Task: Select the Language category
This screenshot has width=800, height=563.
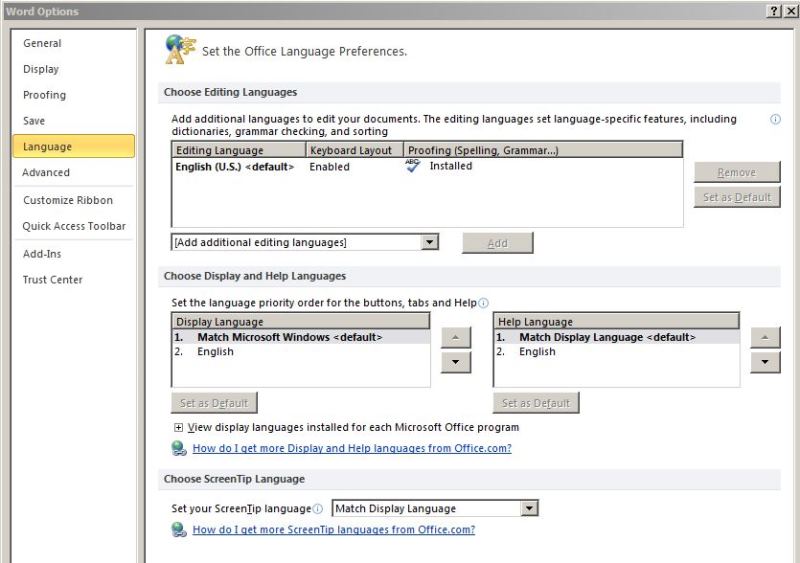Action: click(74, 146)
